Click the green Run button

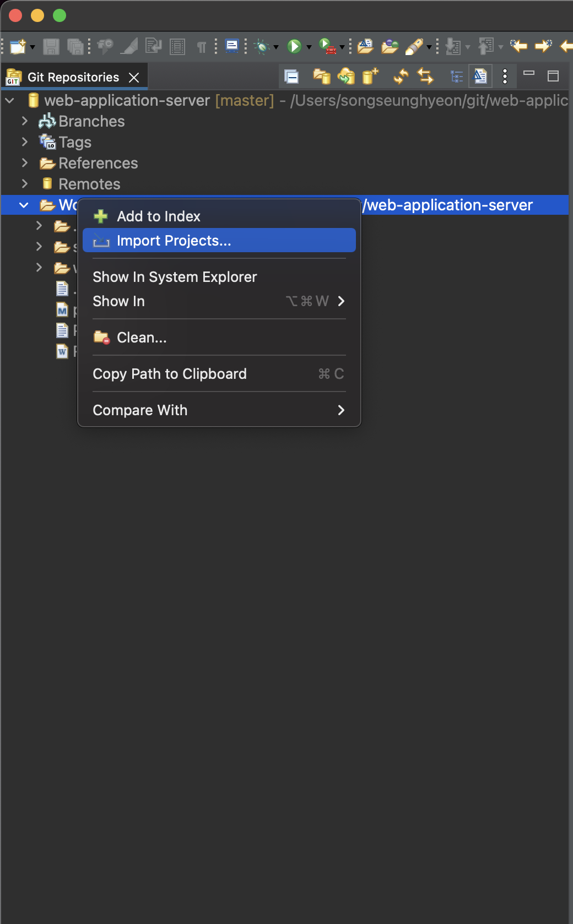295,46
